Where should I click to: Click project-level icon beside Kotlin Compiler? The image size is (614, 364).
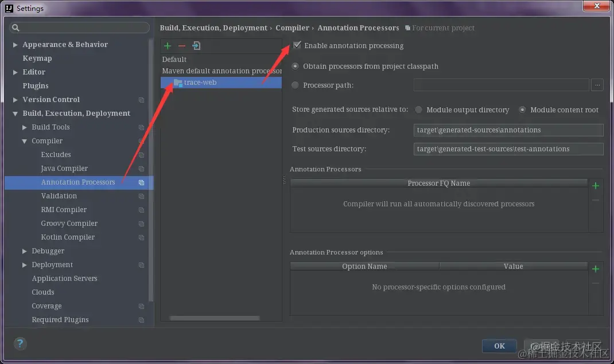pyautogui.click(x=141, y=238)
